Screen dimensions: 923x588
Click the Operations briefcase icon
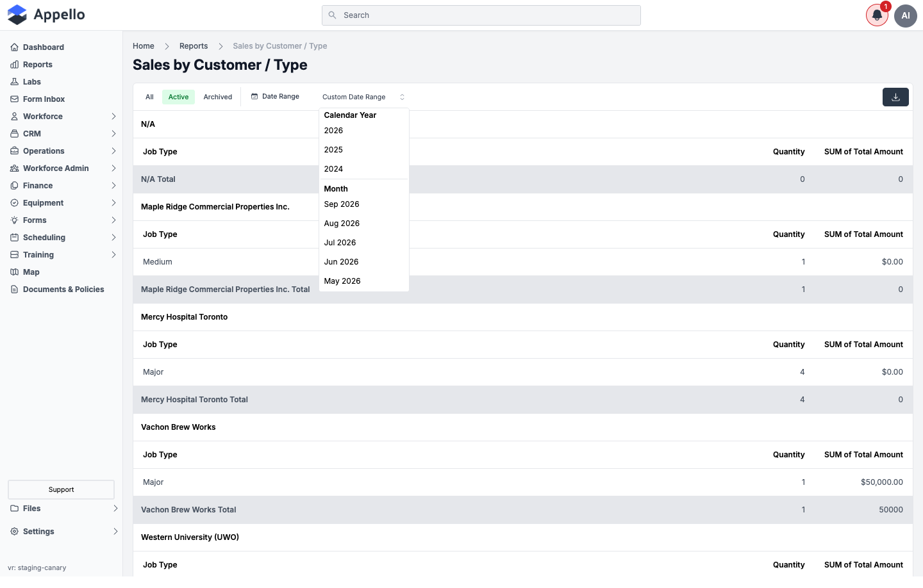14,151
